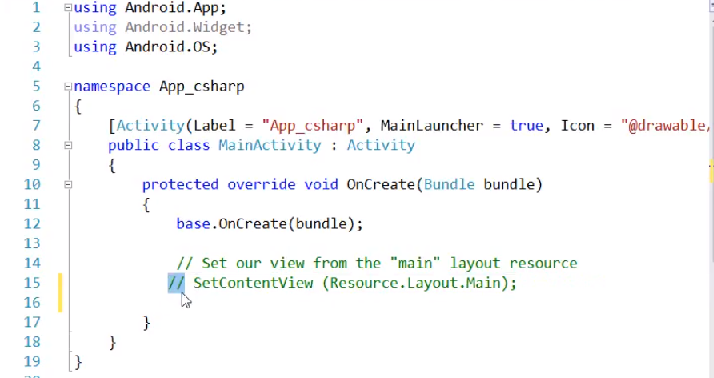The width and height of the screenshot is (714, 378).
Task: Click the highlighted comment slashes on line 15
Action: (176, 283)
